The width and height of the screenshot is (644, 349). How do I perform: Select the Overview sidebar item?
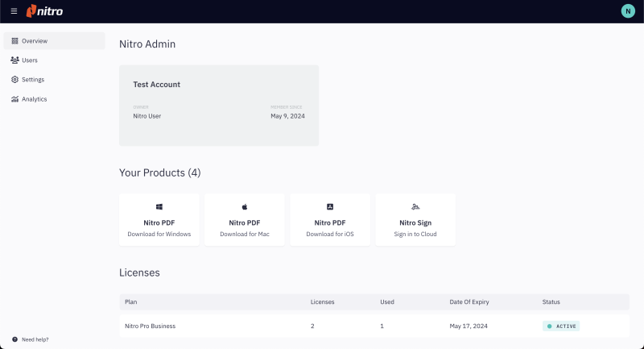click(54, 40)
